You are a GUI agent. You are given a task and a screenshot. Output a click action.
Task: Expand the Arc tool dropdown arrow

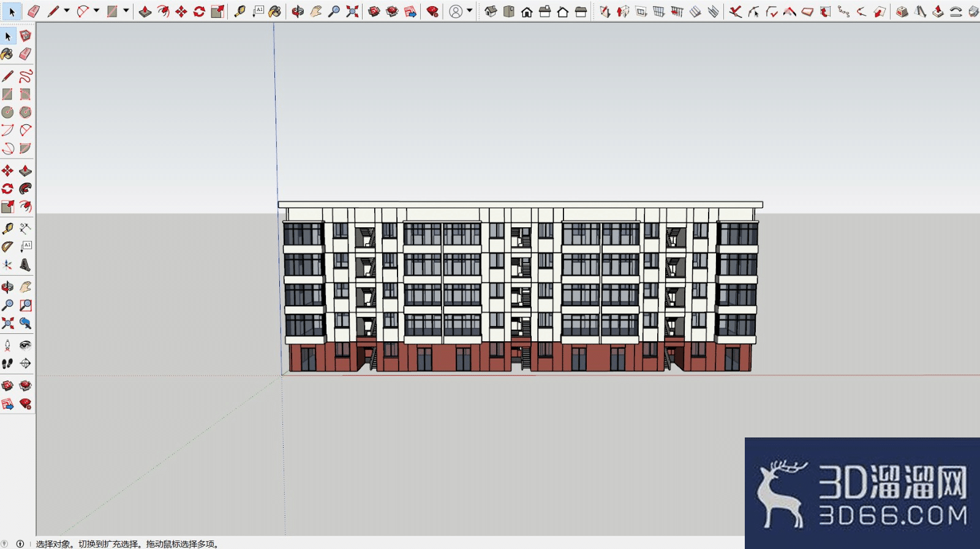coord(97,10)
